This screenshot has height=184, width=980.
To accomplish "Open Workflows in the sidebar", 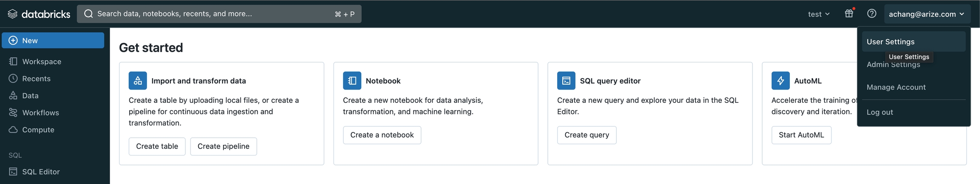I will [40, 113].
